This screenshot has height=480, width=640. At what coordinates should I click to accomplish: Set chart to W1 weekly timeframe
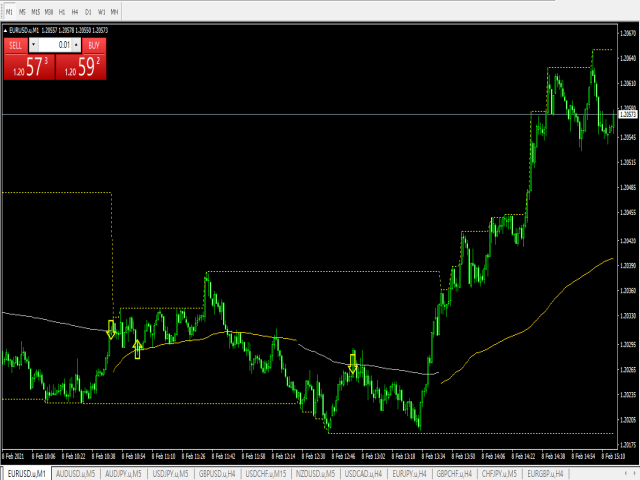[101, 12]
